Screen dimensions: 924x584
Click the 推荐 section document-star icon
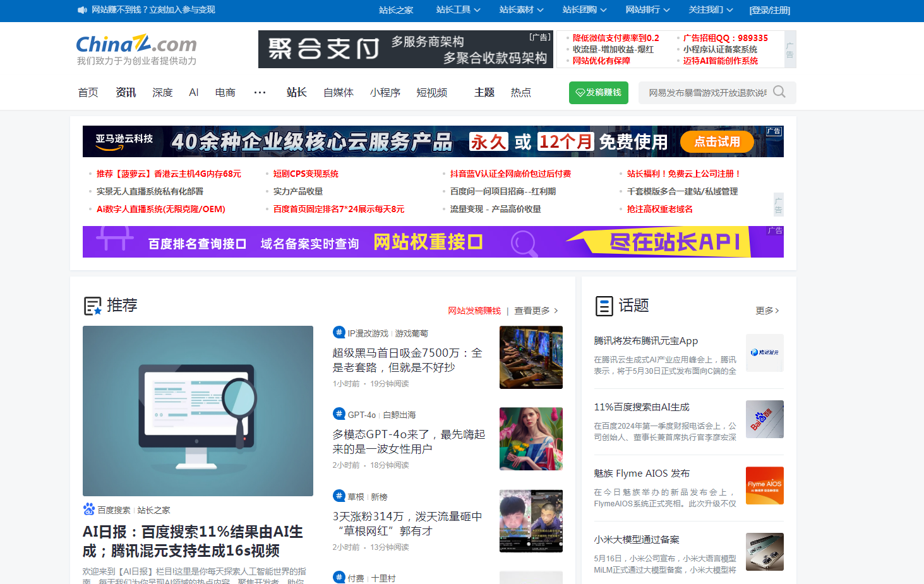pos(93,306)
